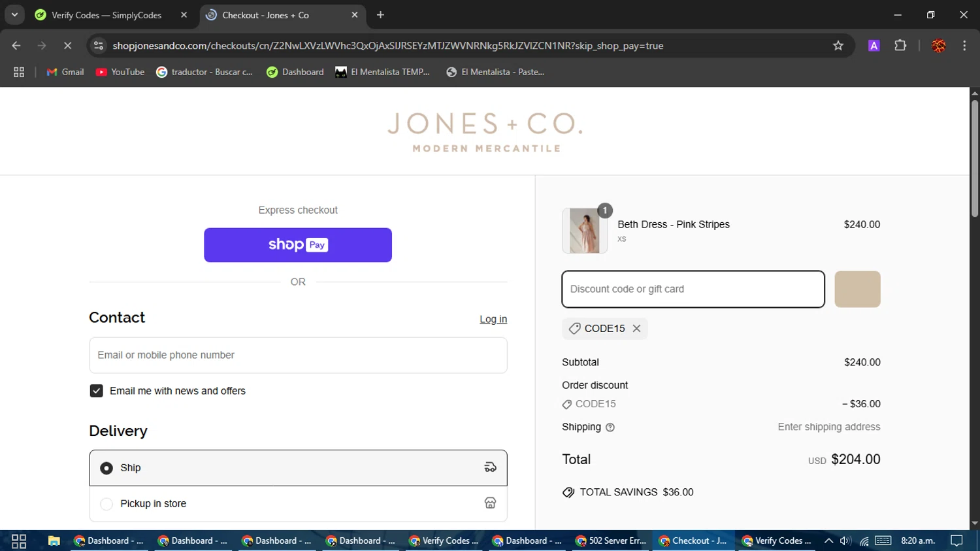Screen dimensions: 980x551
Task: Click the 8:20 a.m. taskbar clock
Action: (918, 541)
